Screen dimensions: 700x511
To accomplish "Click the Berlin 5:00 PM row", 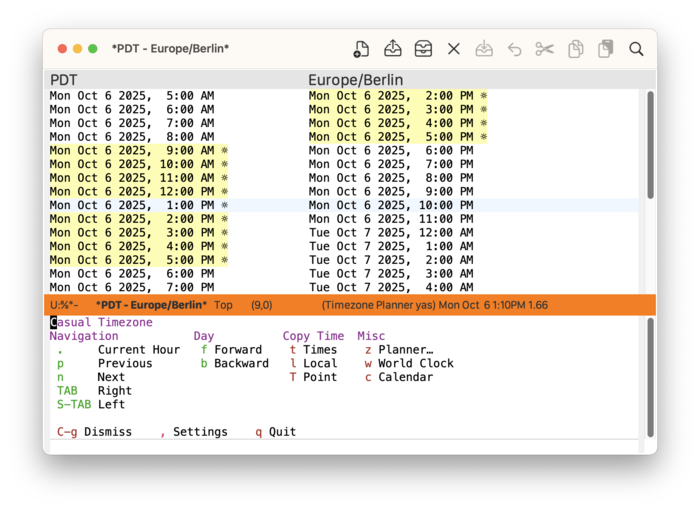I will (398, 137).
